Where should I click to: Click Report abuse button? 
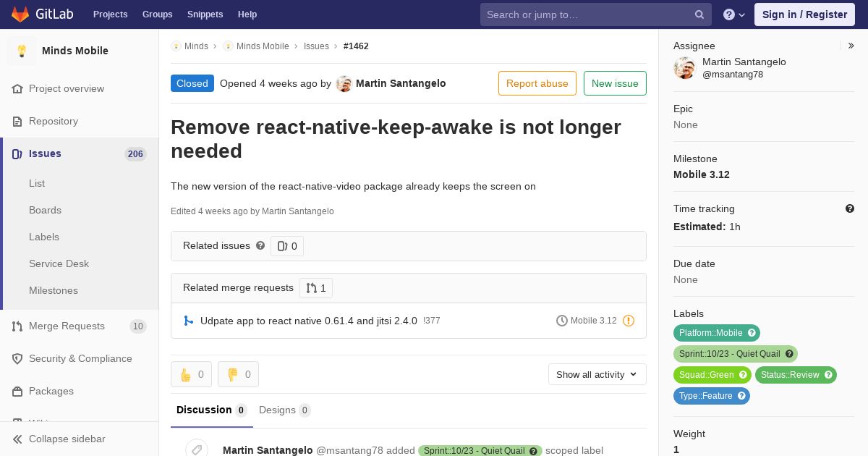tap(537, 83)
